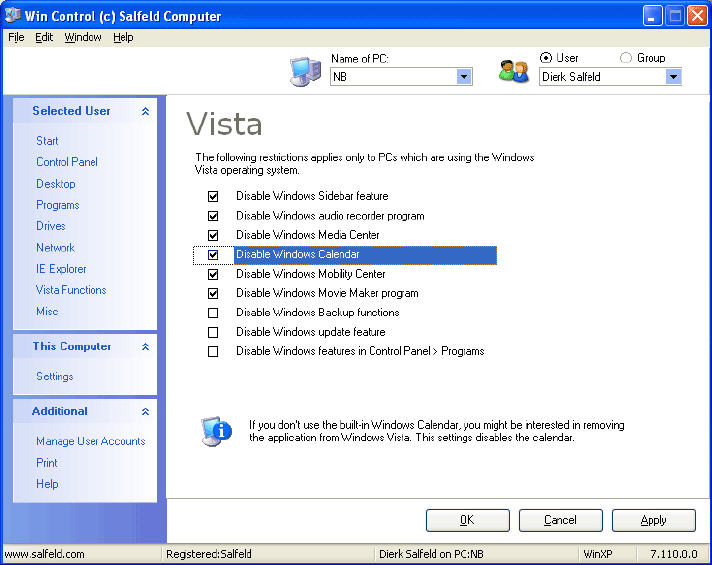
Task: Check Disable Windows features in Control Panel
Action: [213, 352]
